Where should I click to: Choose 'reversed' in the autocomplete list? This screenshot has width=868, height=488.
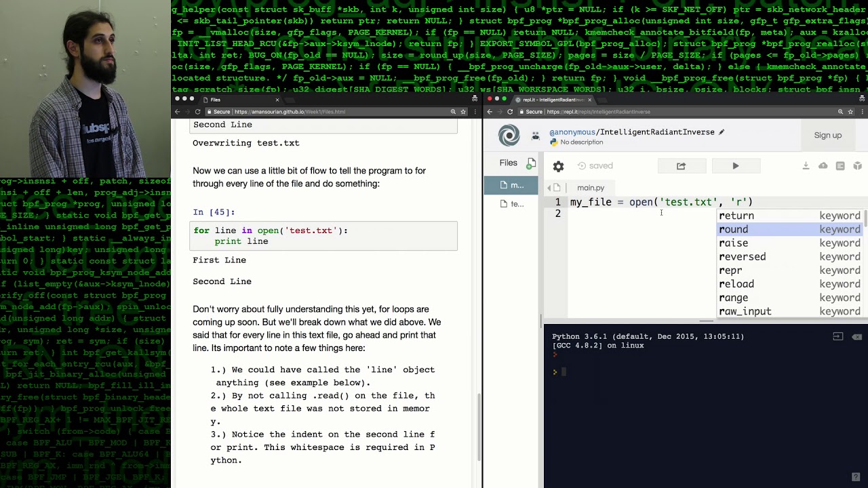[792, 257]
